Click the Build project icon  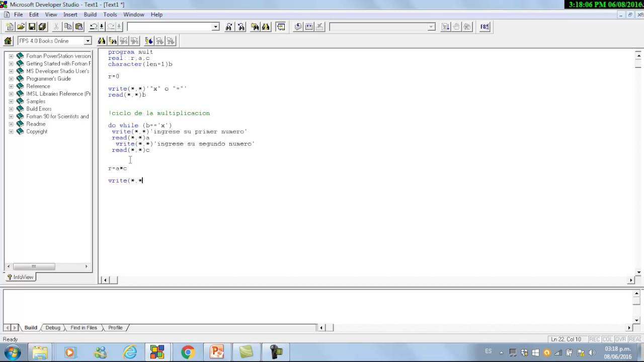pos(309,27)
